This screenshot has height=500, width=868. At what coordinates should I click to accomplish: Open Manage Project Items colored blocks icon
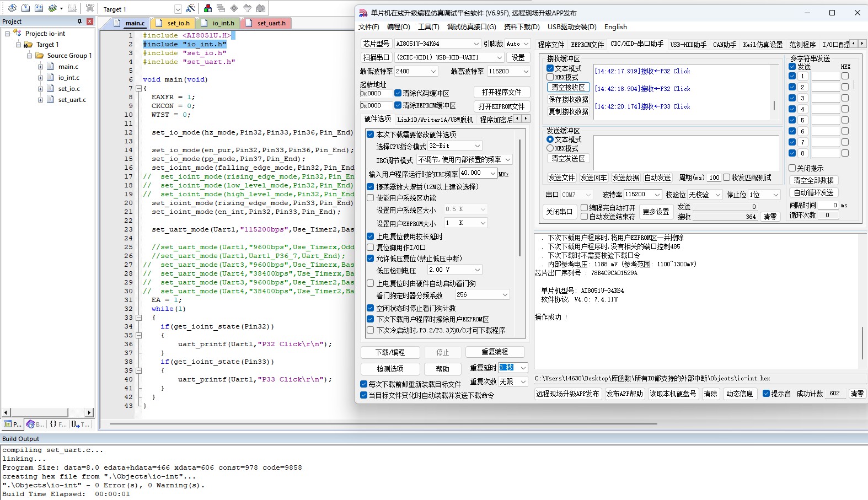pyautogui.click(x=208, y=8)
